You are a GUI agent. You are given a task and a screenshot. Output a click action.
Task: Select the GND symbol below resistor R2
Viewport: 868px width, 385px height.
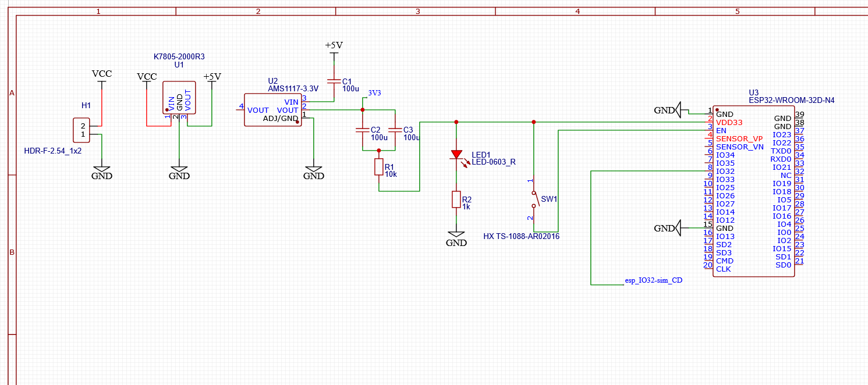point(456,240)
